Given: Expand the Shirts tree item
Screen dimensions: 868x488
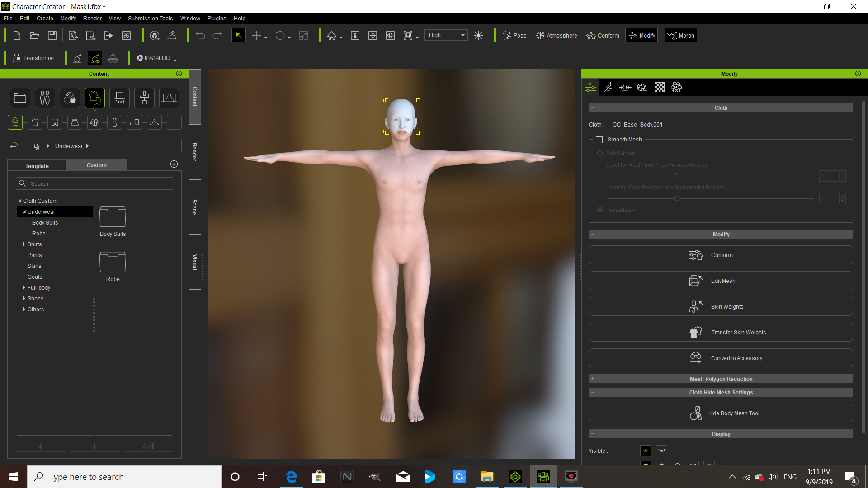Looking at the screenshot, I should [24, 244].
